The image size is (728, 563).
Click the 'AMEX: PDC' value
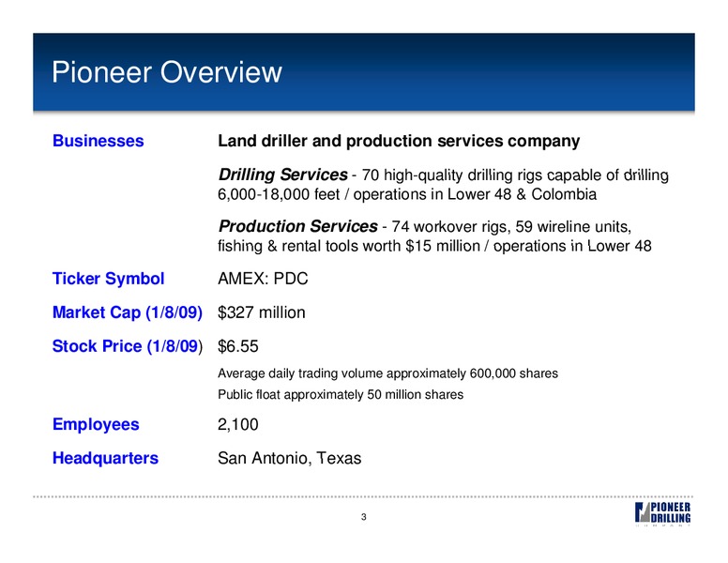pos(263,279)
